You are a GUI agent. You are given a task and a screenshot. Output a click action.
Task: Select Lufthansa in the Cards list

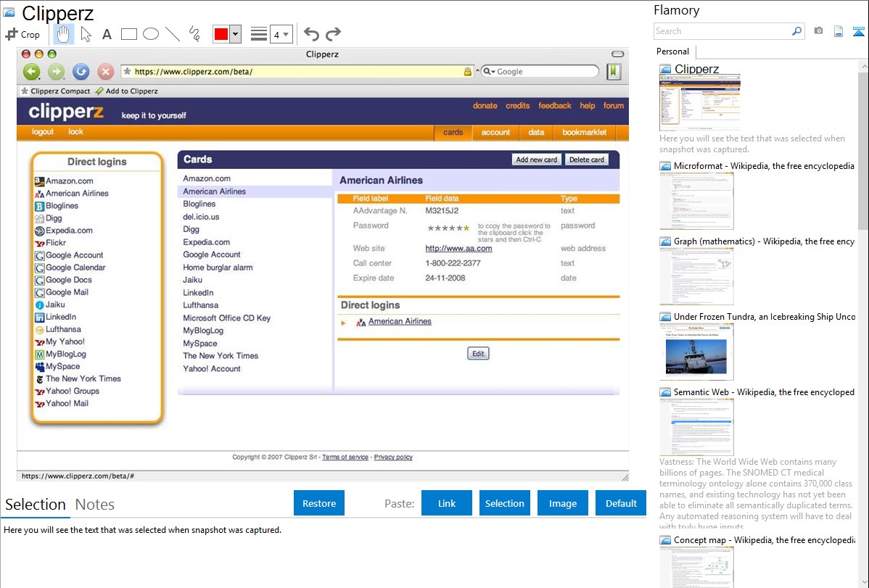pos(201,305)
